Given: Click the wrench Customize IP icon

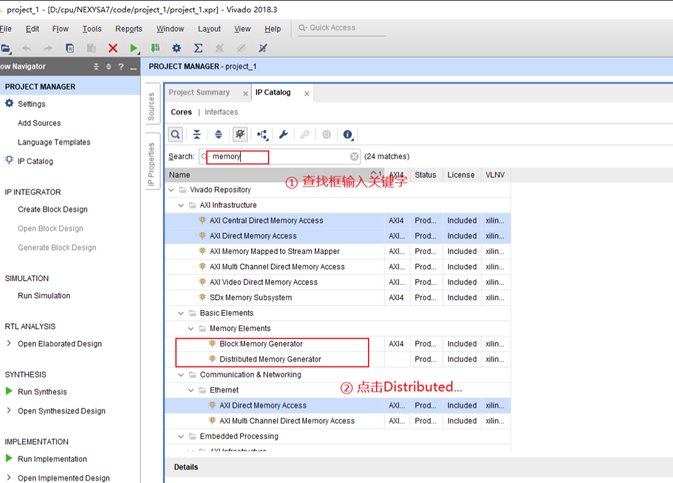Looking at the screenshot, I should tap(283, 134).
